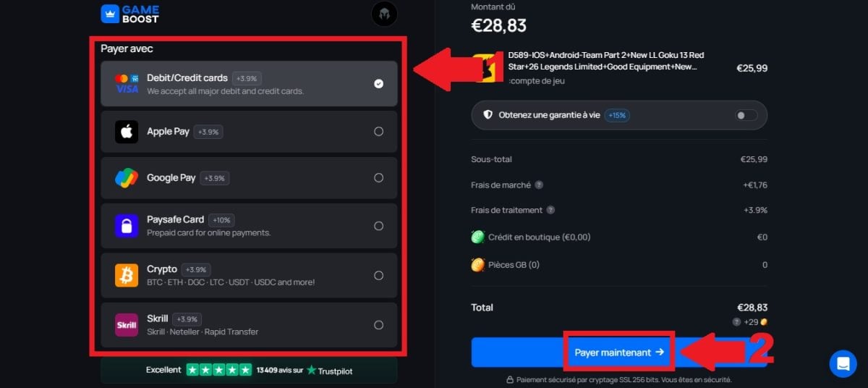Click the Bitcoin crypto icon
The width and height of the screenshot is (868, 388).
127,275
